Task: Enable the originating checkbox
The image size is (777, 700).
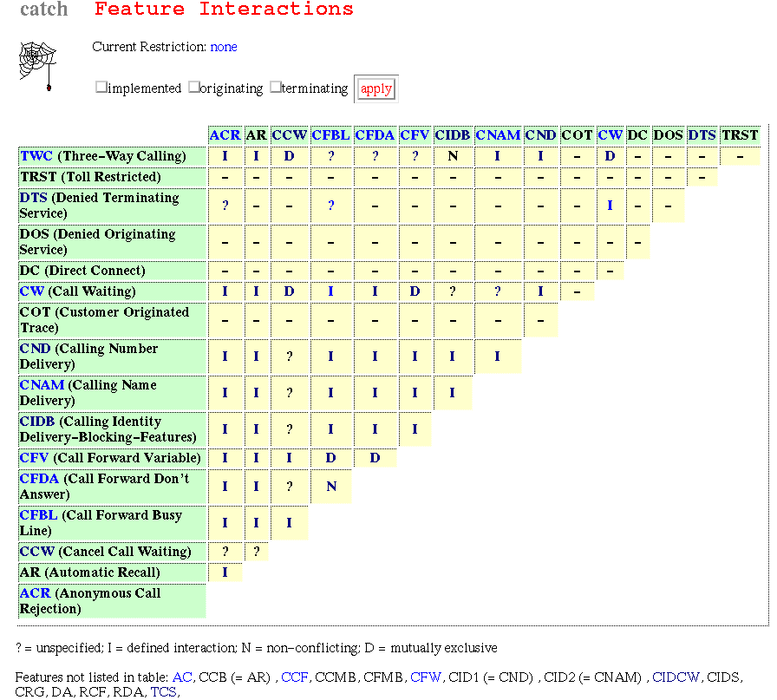Action: tap(193, 88)
